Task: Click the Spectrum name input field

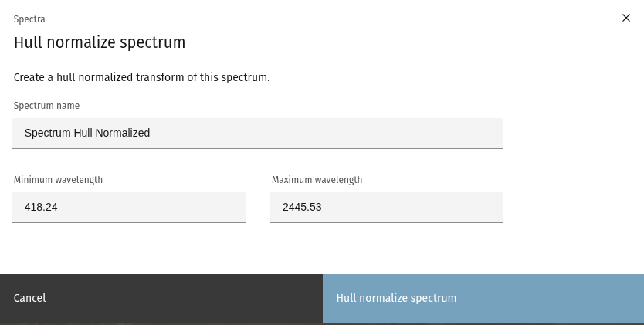Action: click(x=258, y=133)
